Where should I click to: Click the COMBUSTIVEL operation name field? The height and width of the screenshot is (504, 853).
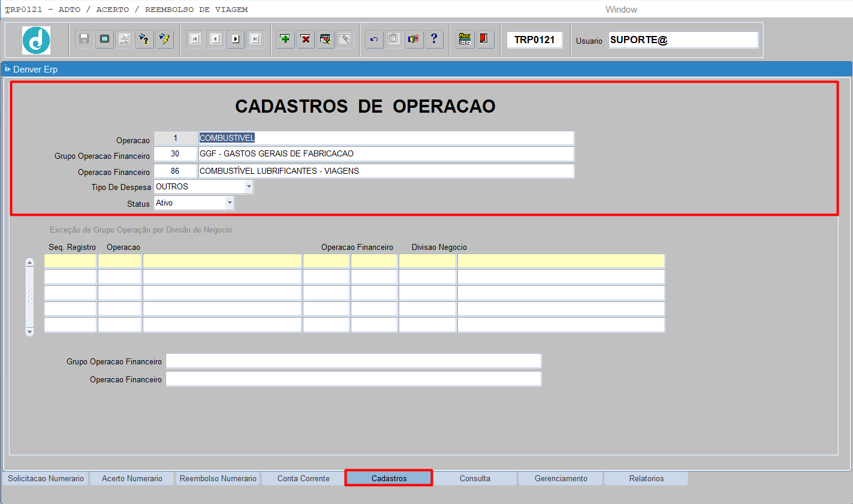click(x=386, y=138)
